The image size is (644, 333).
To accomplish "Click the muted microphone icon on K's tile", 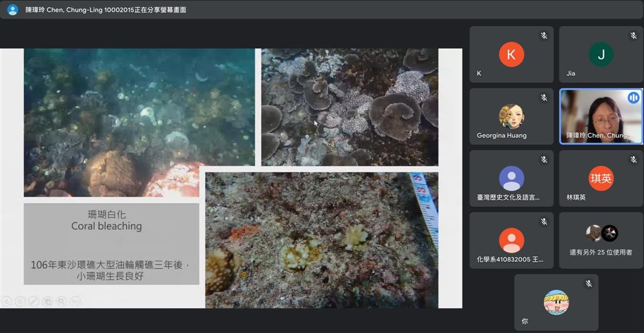I will click(544, 36).
